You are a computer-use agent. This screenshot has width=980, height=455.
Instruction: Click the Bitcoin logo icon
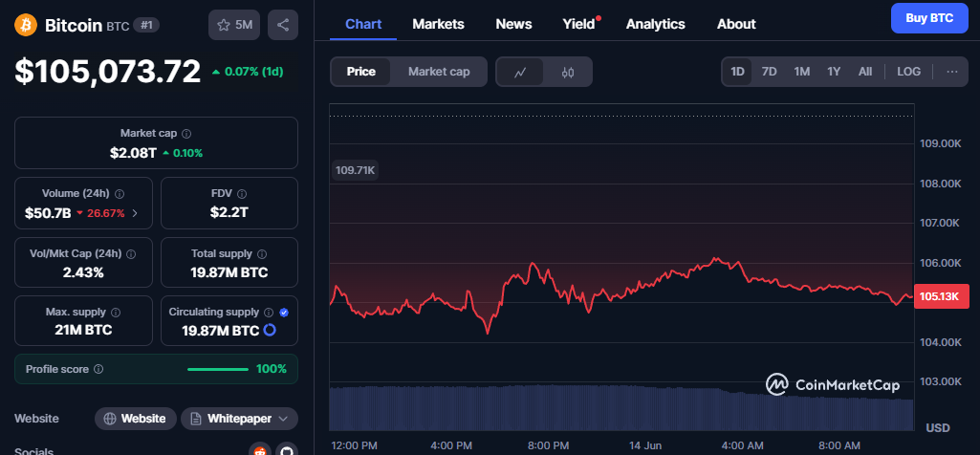(x=26, y=25)
